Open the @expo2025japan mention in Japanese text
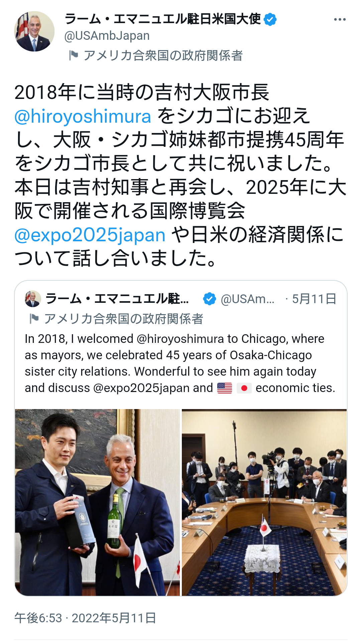This screenshot has height=644, width=361. coord(90,235)
